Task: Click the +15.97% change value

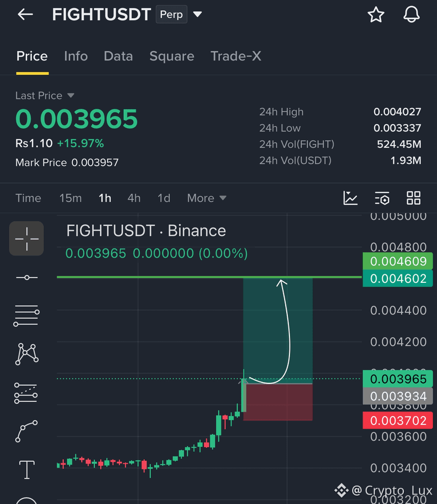Action: [81, 143]
